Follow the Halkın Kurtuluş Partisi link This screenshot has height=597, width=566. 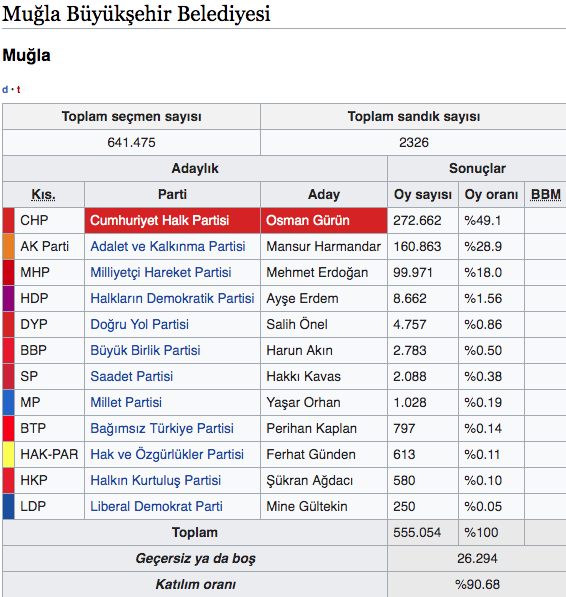click(156, 480)
